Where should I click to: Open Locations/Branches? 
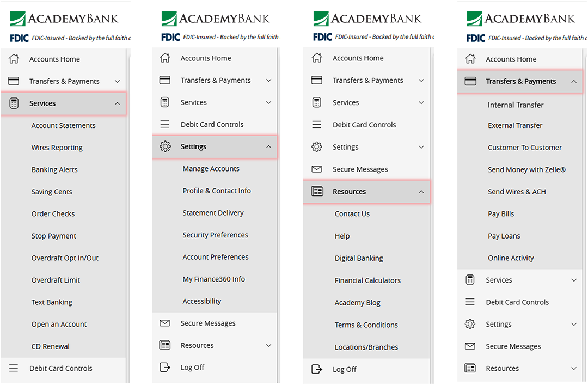pyautogui.click(x=366, y=347)
